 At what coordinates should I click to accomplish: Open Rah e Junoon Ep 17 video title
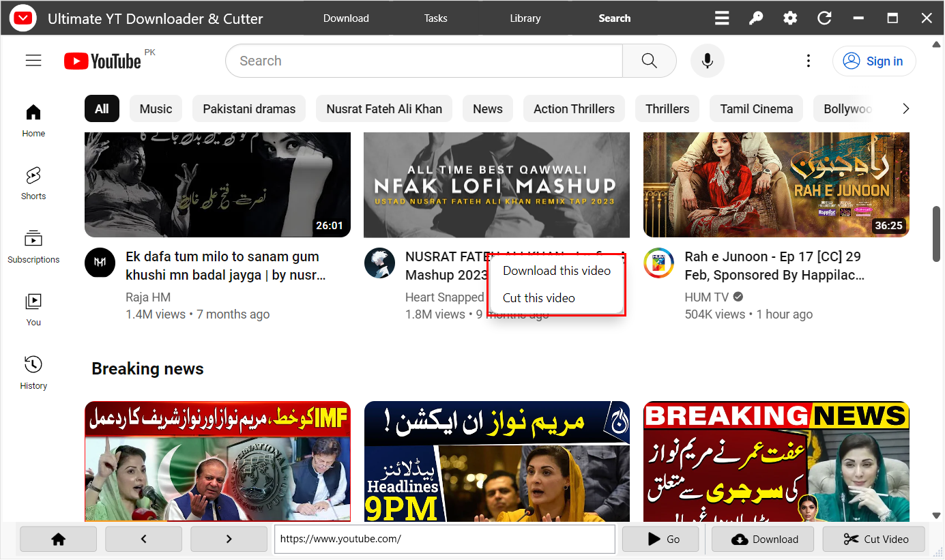click(775, 266)
